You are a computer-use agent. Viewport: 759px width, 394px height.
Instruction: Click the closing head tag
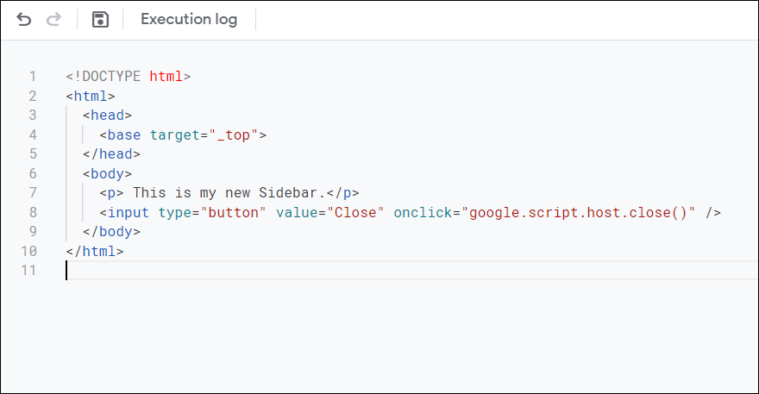(111, 154)
